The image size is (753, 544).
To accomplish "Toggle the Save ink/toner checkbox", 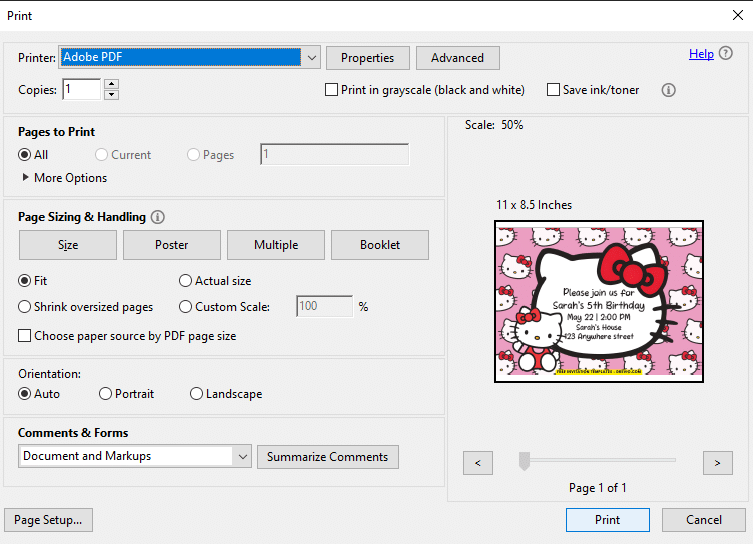I will coord(553,90).
